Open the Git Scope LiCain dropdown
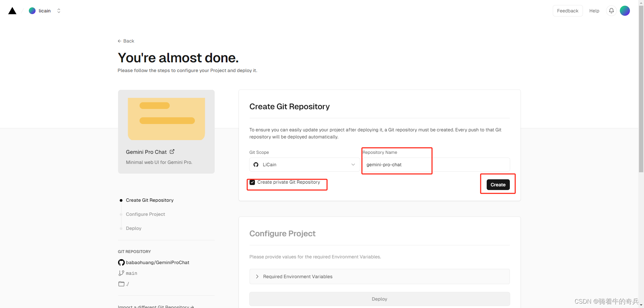This screenshot has width=644, height=308. click(x=305, y=165)
